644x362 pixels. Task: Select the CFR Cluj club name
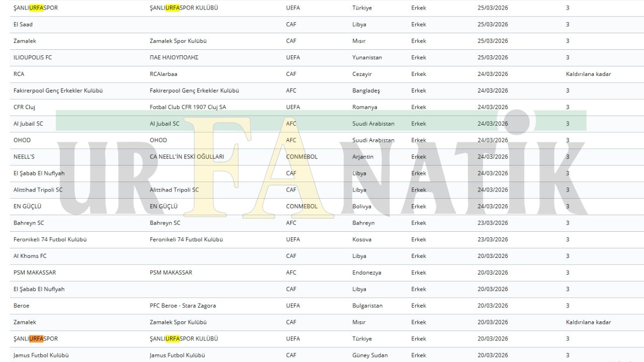pyautogui.click(x=24, y=107)
